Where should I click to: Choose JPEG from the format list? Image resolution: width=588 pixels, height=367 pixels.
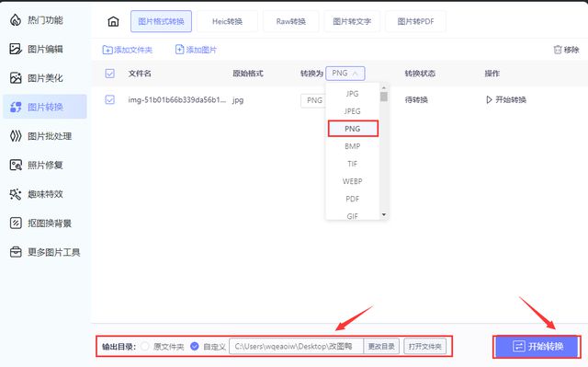click(x=353, y=111)
